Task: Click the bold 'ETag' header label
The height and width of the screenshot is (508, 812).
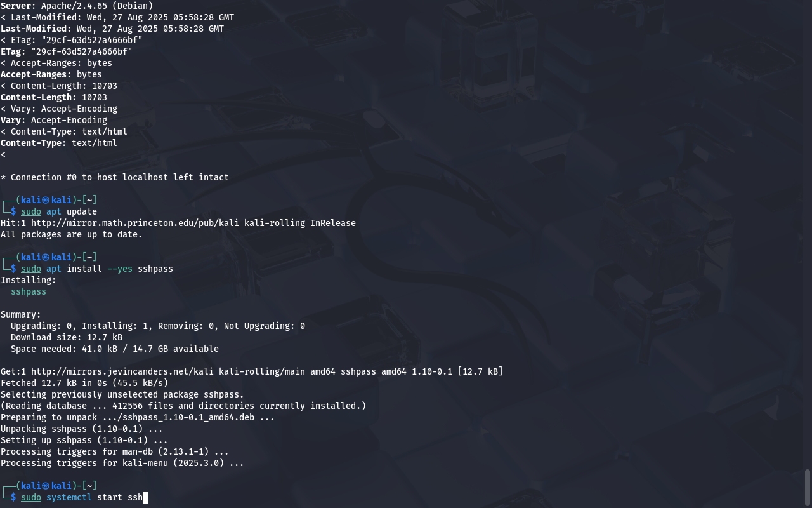Action: [11, 51]
